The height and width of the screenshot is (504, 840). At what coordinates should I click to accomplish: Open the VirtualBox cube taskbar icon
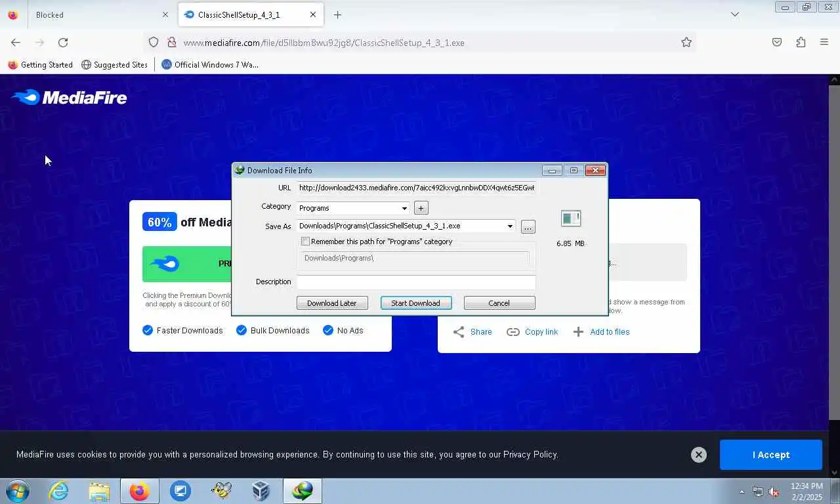[261, 491]
